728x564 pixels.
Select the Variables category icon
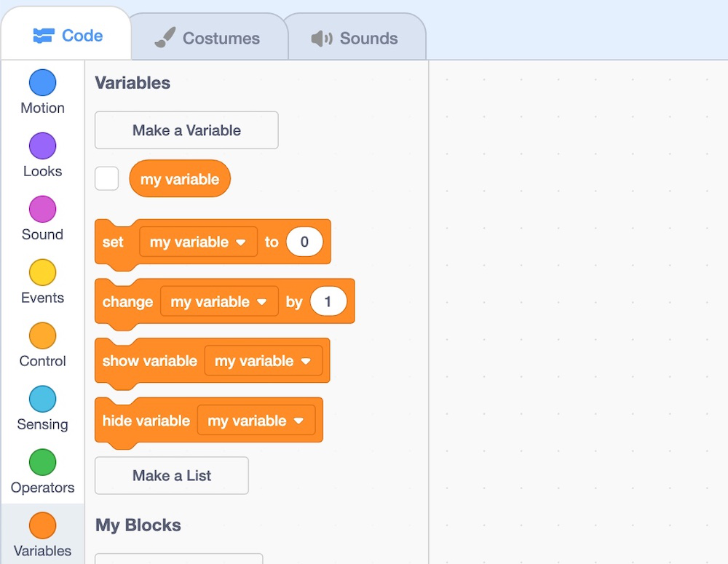(x=42, y=526)
